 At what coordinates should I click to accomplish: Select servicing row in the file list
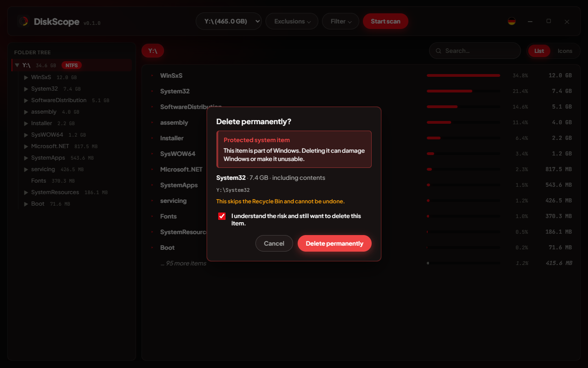(x=361, y=201)
